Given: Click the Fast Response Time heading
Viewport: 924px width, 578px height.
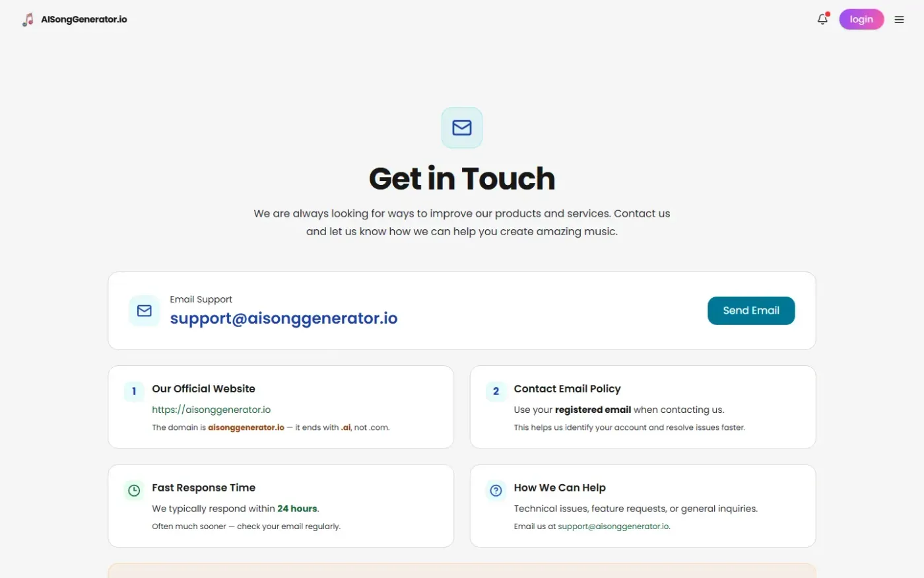Looking at the screenshot, I should coord(203,488).
